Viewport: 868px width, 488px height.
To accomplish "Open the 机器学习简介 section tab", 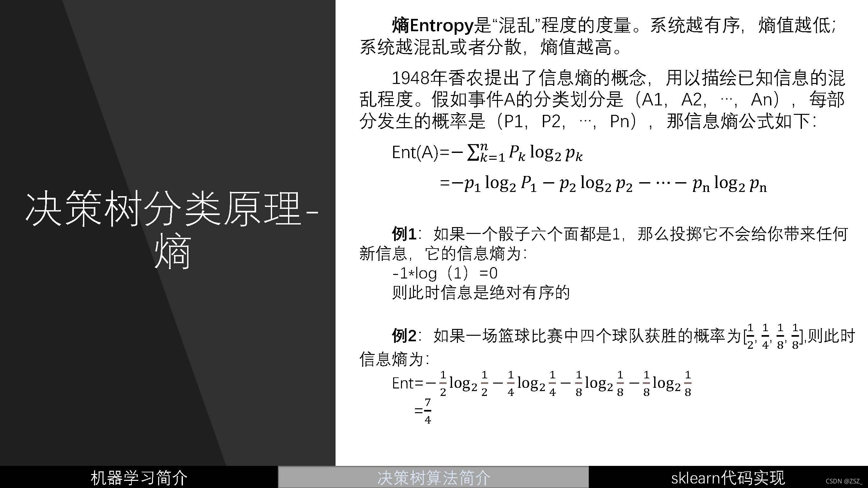I will (139, 478).
